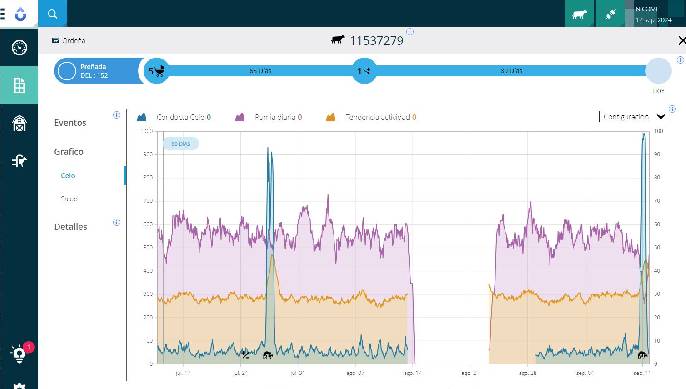This screenshot has width=686, height=389.
Task: Open the Eventos section
Action: 70,123
